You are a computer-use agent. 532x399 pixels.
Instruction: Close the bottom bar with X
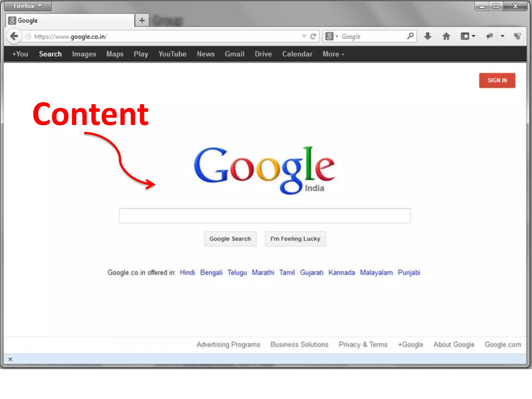[x=10, y=359]
